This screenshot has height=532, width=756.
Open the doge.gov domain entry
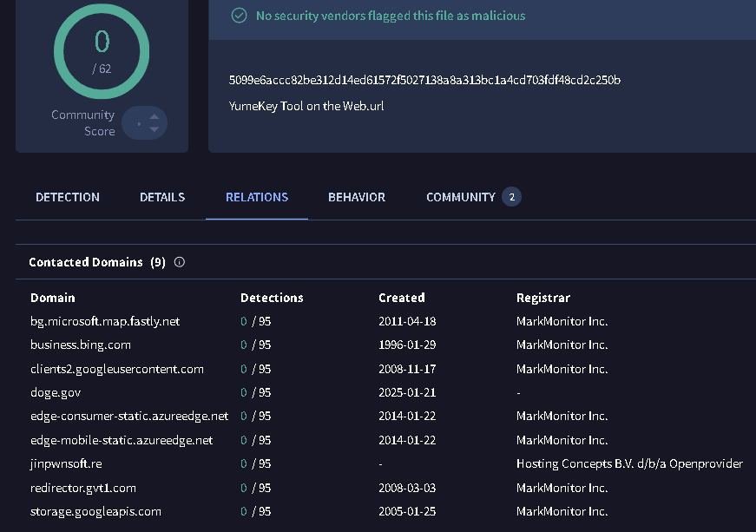pyautogui.click(x=56, y=392)
